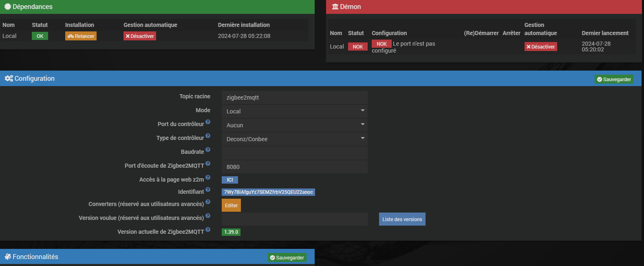Click help icon for Port d'écoute de Zigbee2MQTT

(208, 163)
